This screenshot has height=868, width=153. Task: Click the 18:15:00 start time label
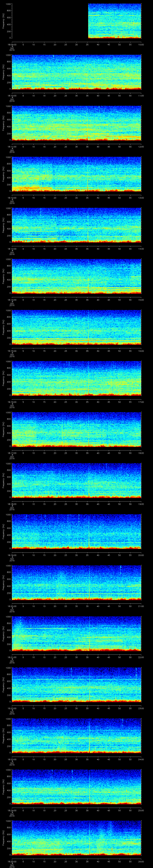tap(12, 351)
